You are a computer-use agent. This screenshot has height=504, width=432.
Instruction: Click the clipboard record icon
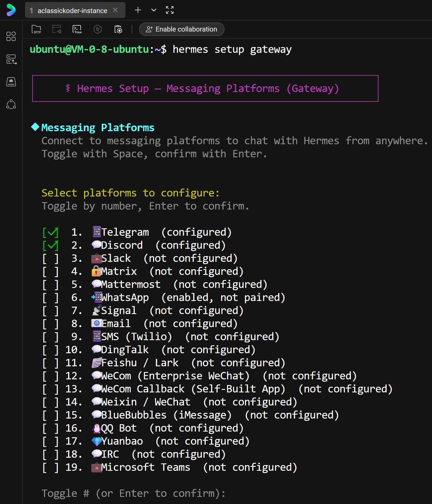(x=118, y=29)
